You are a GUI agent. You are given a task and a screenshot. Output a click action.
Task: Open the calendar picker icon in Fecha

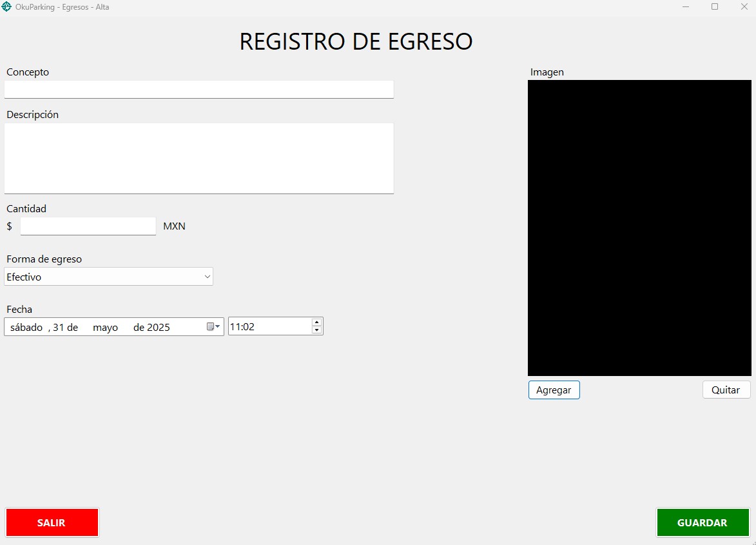(x=213, y=327)
